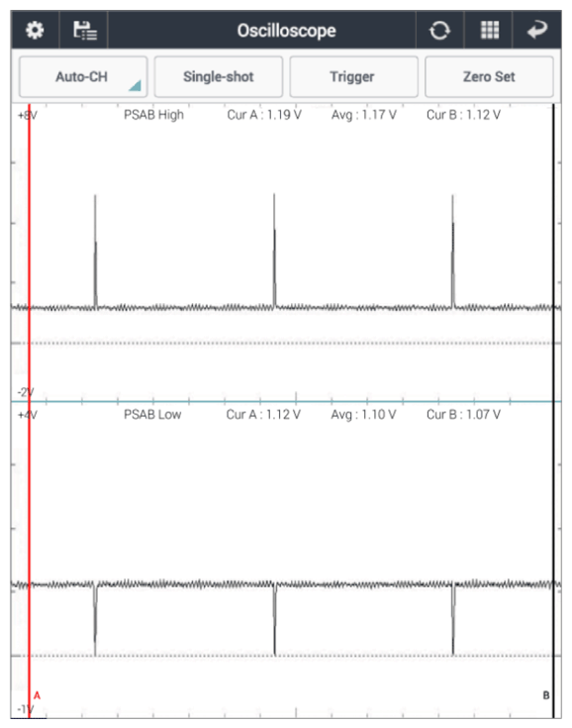Click the red A cursor label
Screen dimensions: 572x728
coord(38,695)
